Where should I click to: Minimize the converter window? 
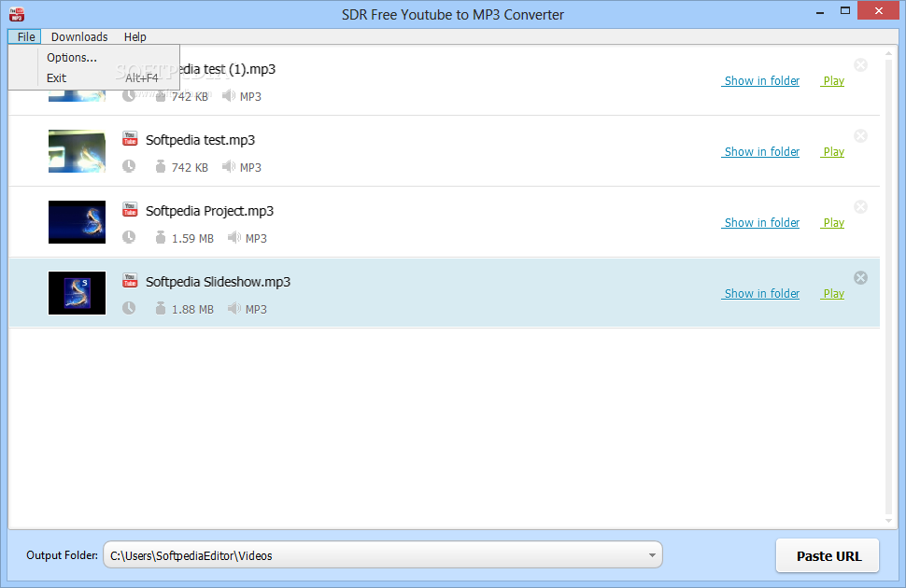click(819, 11)
